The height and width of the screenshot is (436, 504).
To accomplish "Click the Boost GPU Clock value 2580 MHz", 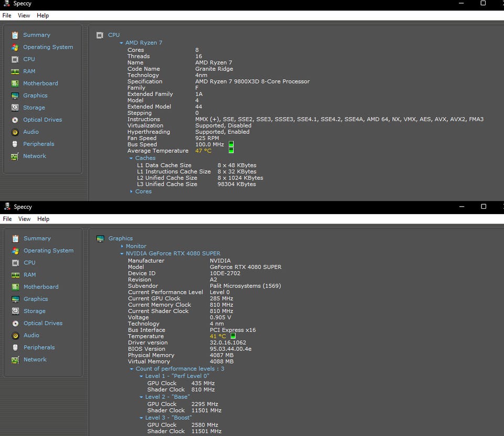I will (205, 425).
